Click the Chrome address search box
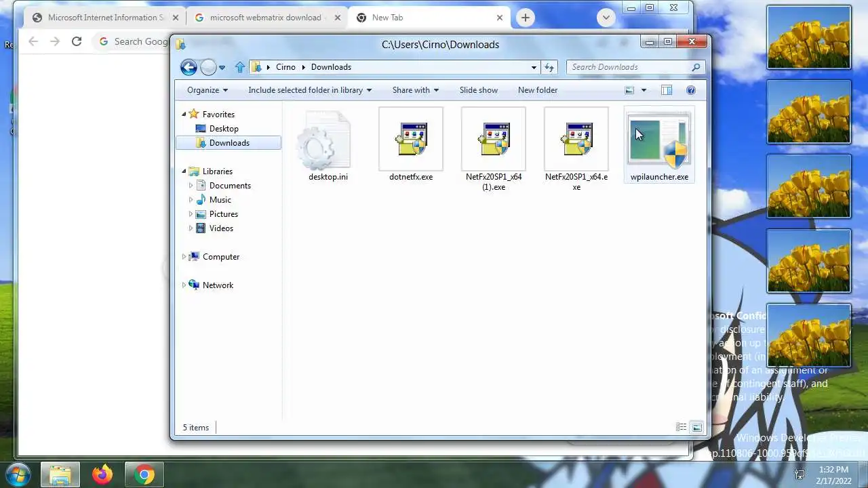868x488 pixels. [136, 41]
